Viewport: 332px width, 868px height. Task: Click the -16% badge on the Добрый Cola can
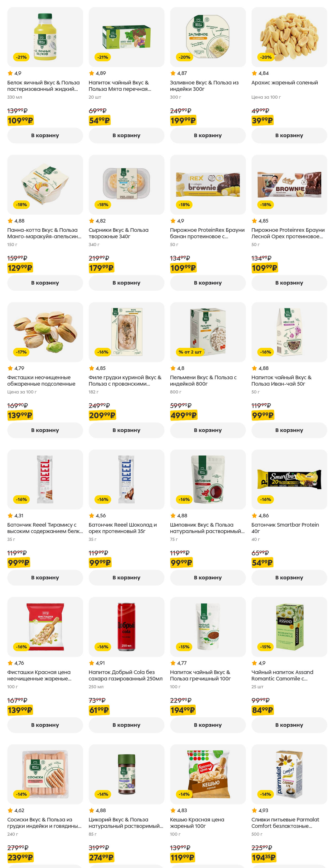pos(103,647)
